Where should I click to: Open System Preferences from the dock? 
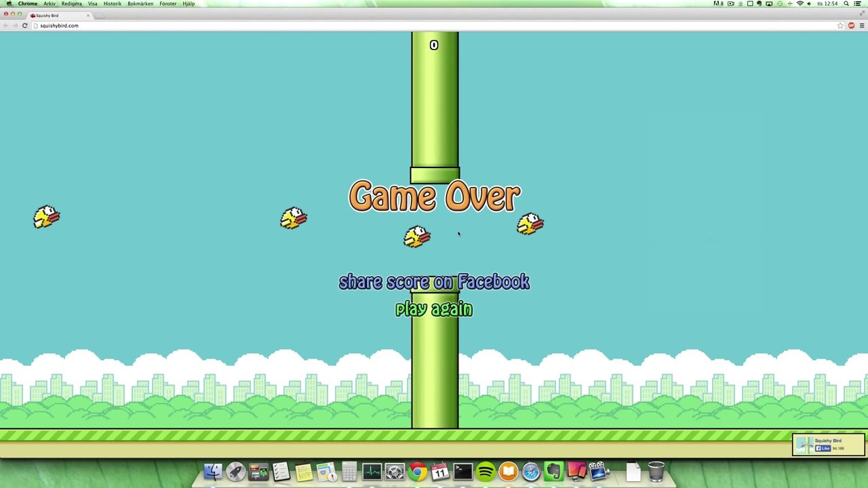(x=395, y=471)
